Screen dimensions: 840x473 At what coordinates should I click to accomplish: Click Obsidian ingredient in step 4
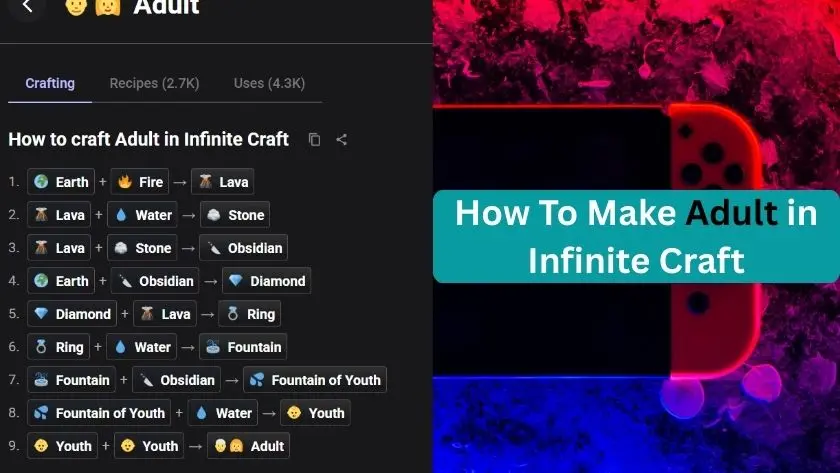click(x=155, y=281)
